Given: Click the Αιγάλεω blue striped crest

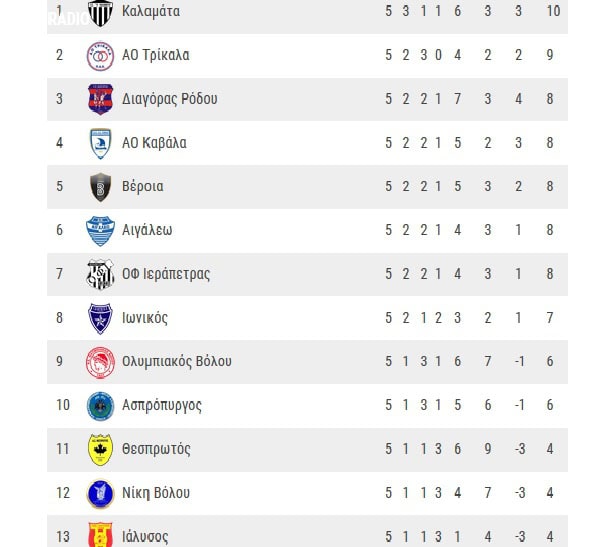Looking at the screenshot, I should tap(100, 231).
